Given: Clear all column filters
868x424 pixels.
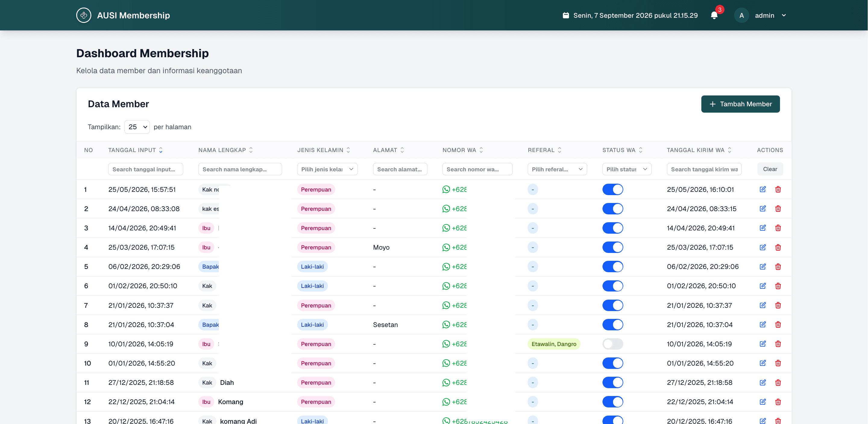Looking at the screenshot, I should click(x=770, y=169).
